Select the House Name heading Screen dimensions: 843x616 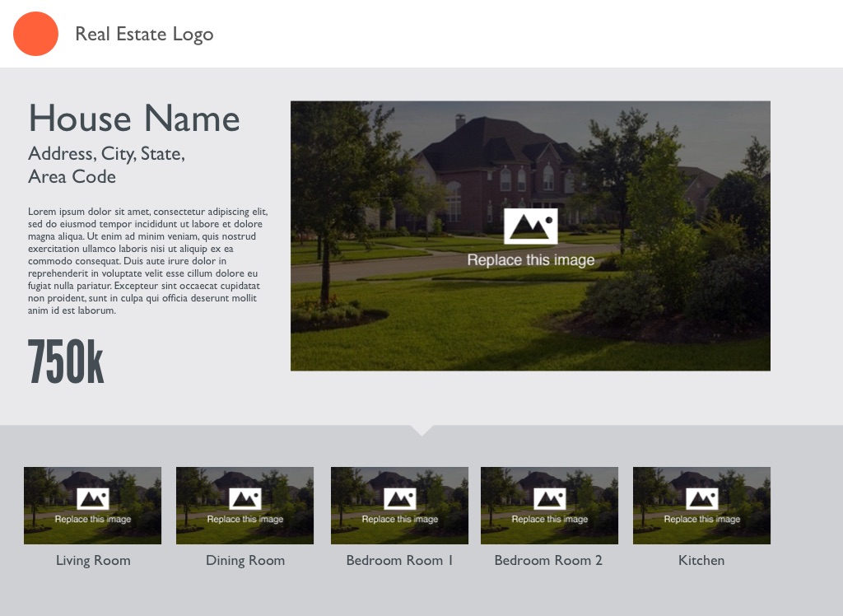134,119
